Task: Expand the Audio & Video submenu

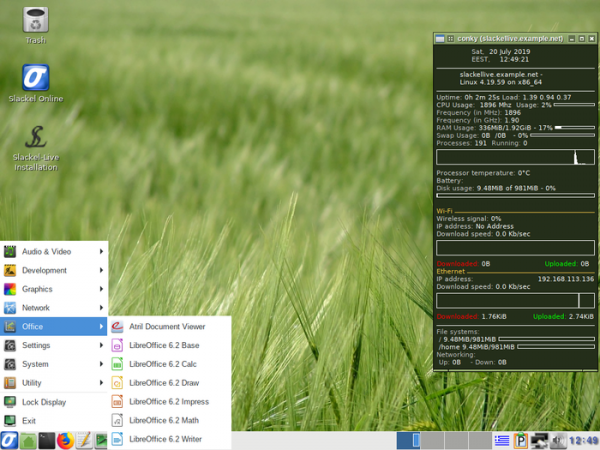Action: point(55,251)
